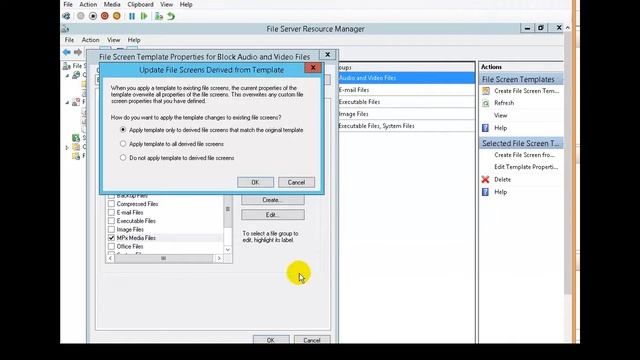Click the Refresh icon in Actions pane
The height and width of the screenshot is (360, 640).
pyautogui.click(x=485, y=103)
